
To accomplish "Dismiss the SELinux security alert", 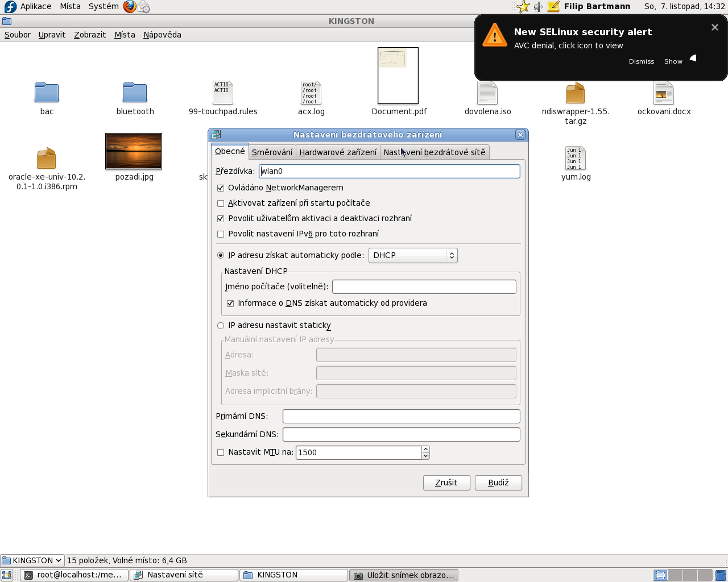I will (x=641, y=61).
